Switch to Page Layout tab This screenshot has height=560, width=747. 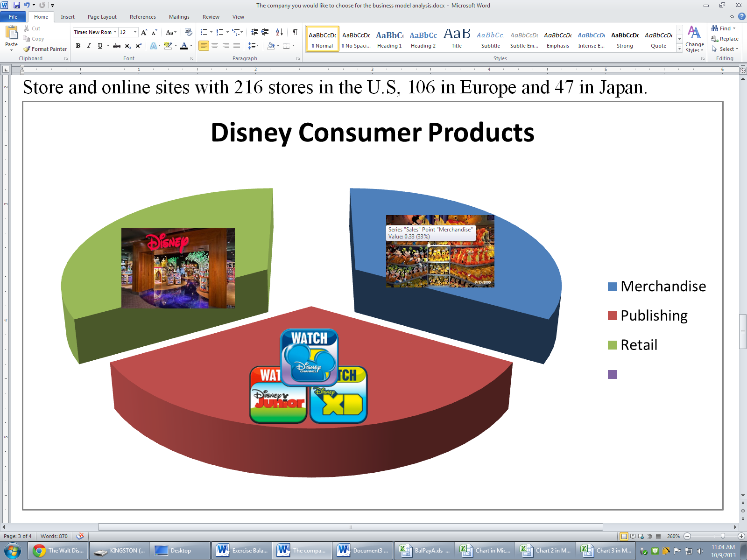click(102, 17)
